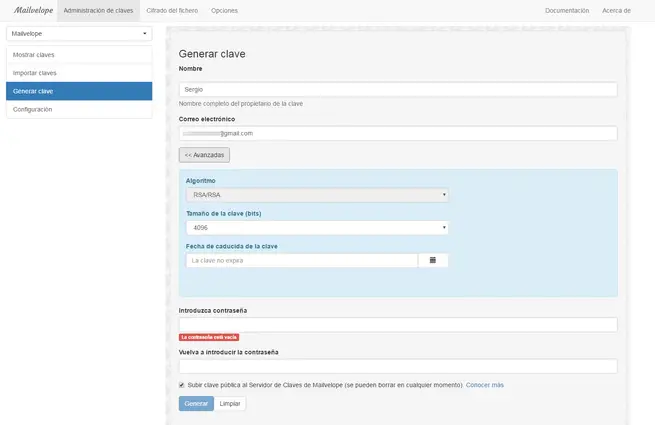Follow the Conocer más link
The width and height of the screenshot is (655, 425).
[485, 385]
